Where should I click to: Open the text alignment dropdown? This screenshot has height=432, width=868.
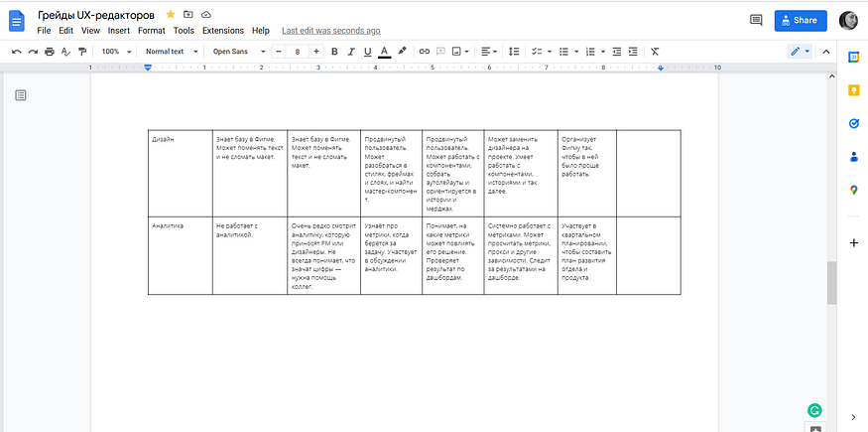[489, 52]
